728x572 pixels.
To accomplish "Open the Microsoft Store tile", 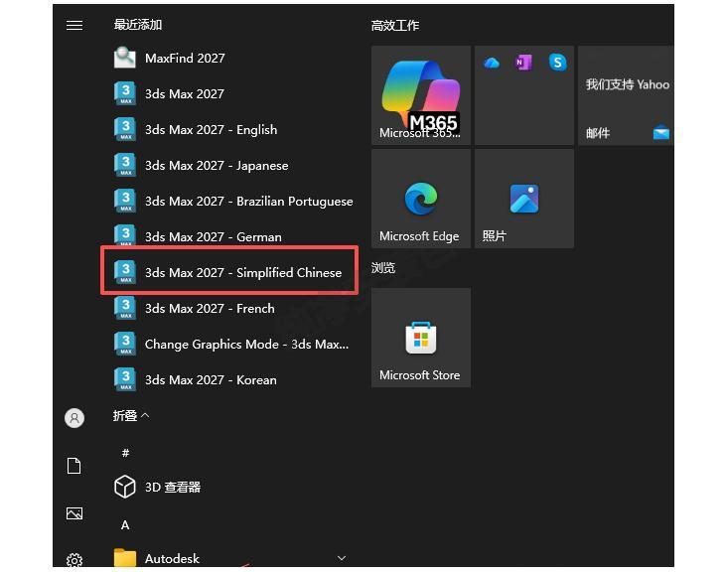I will [421, 338].
